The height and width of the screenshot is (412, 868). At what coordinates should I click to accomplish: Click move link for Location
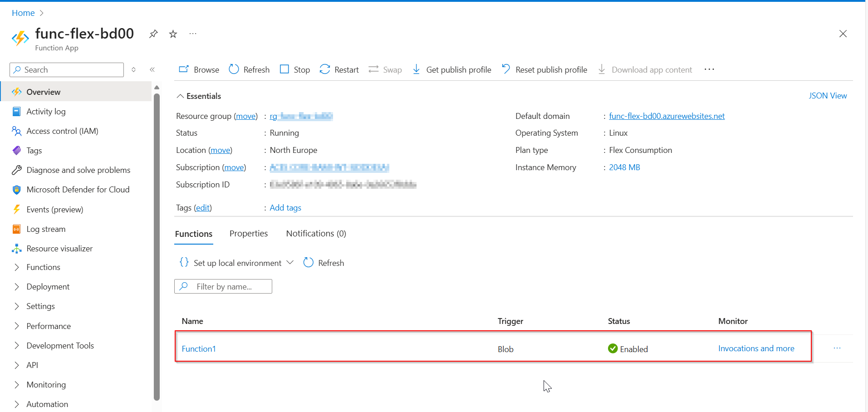tap(221, 150)
